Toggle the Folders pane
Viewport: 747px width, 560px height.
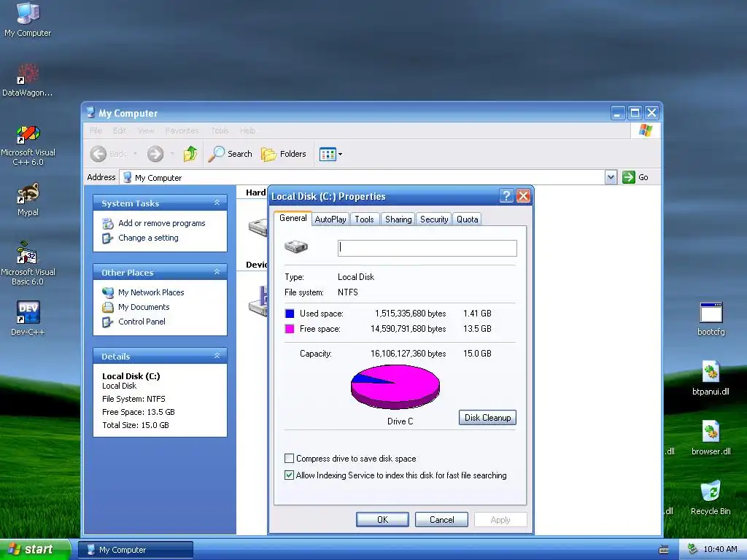pos(284,154)
